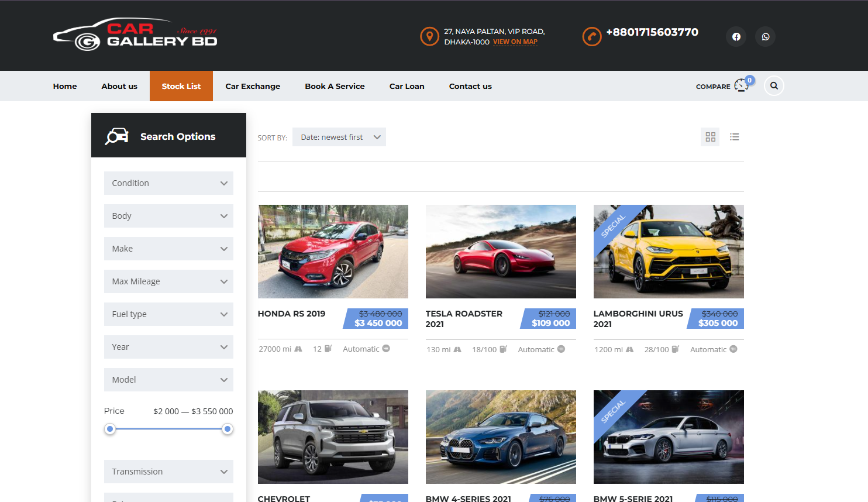This screenshot has height=502, width=868.
Task: Go to the Car Loan page
Action: [407, 86]
